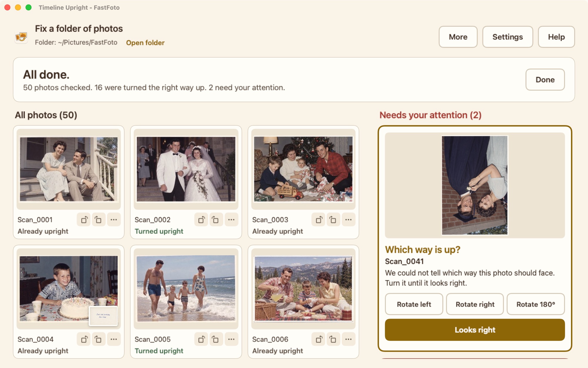The image size is (588, 368).
Task: Rotate Scan_0003 right with its icon
Action: pos(333,220)
